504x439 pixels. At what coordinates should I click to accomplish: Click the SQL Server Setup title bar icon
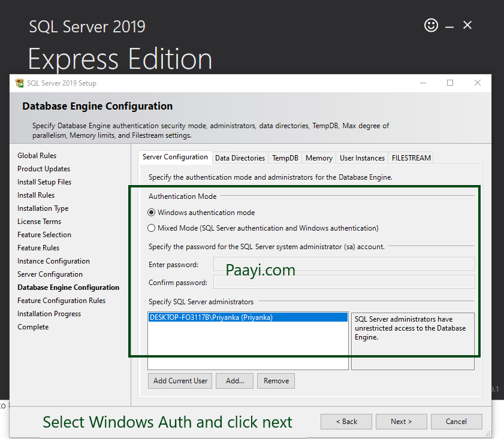pyautogui.click(x=20, y=83)
